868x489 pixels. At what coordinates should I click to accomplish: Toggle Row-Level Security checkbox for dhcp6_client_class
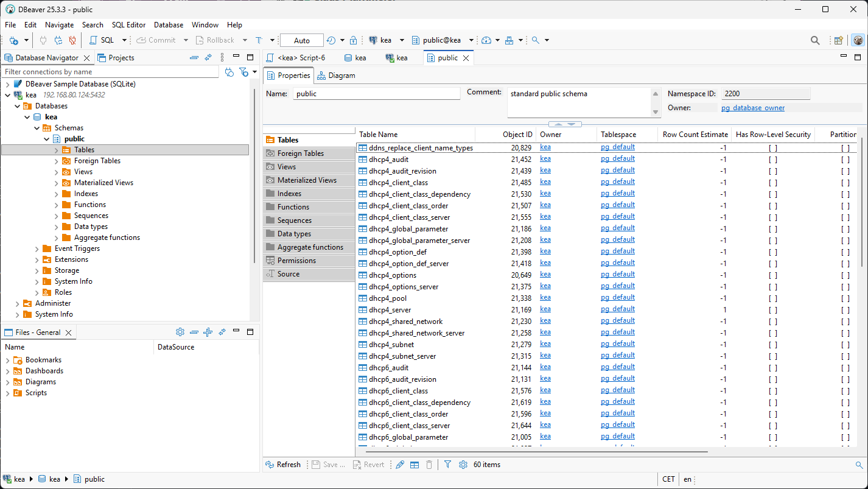[772, 391]
